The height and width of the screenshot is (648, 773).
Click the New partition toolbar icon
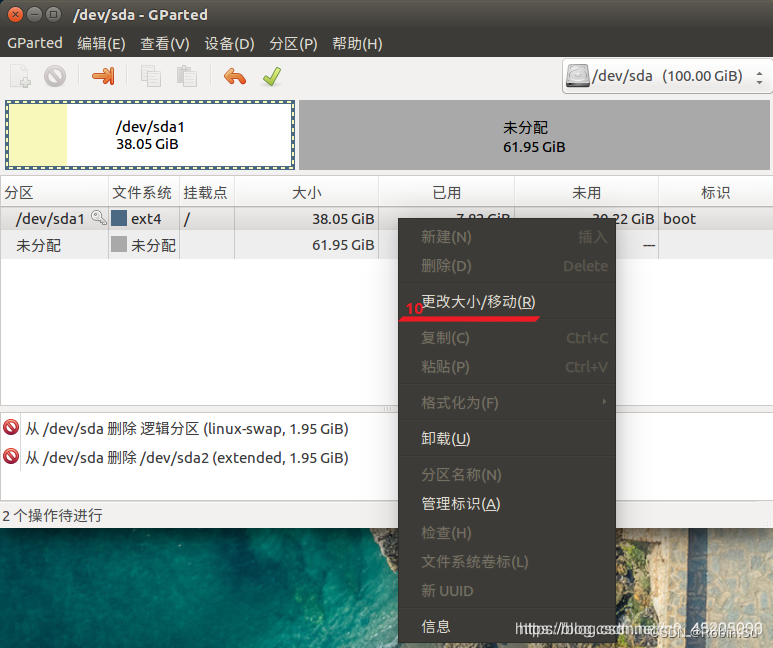[x=21, y=76]
